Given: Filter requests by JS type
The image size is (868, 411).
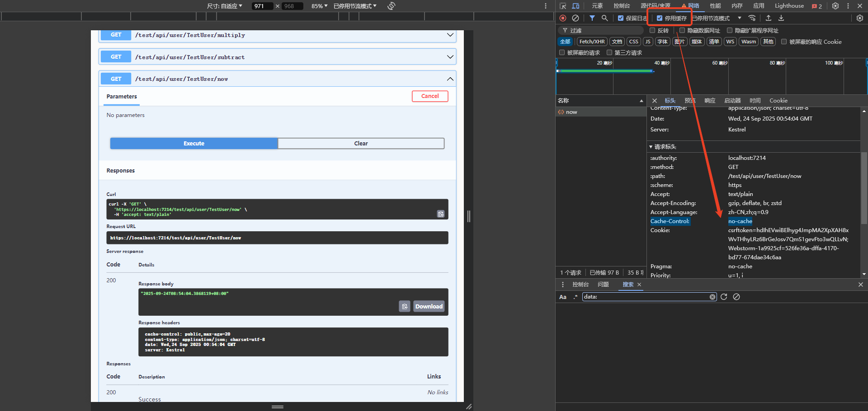Looking at the screenshot, I should [x=648, y=42].
